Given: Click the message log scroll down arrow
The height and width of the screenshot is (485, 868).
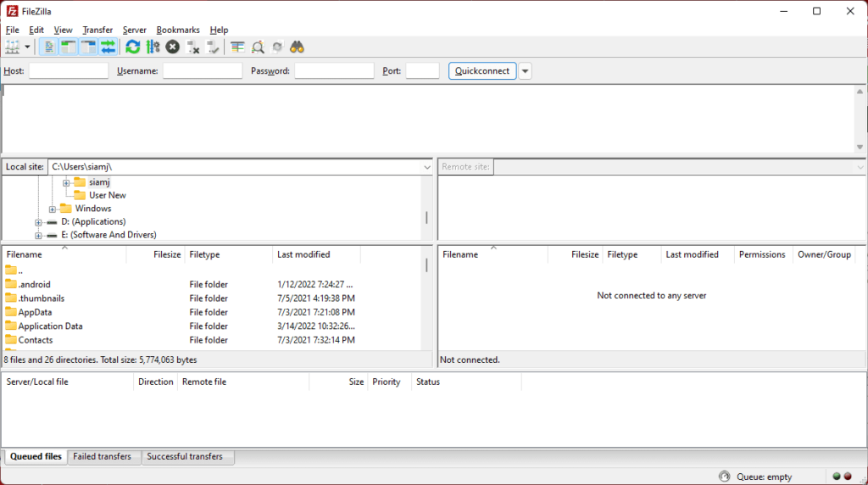Looking at the screenshot, I should tap(860, 147).
